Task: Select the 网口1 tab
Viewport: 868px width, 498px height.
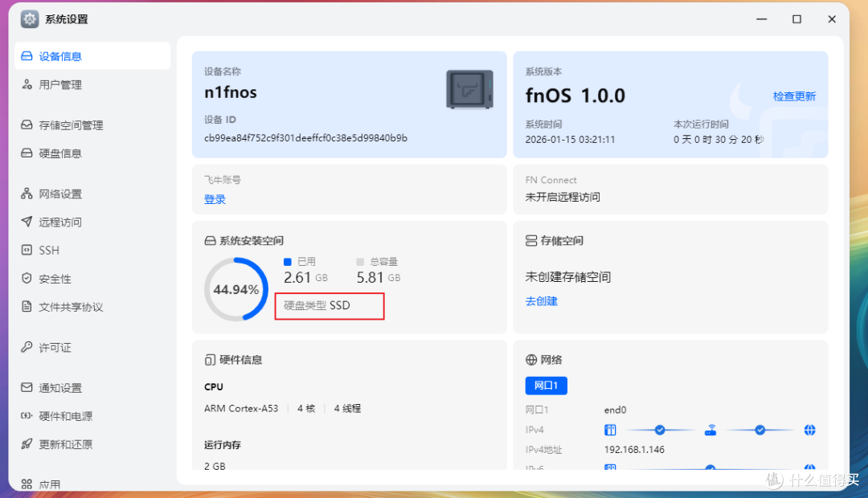Action: [546, 385]
